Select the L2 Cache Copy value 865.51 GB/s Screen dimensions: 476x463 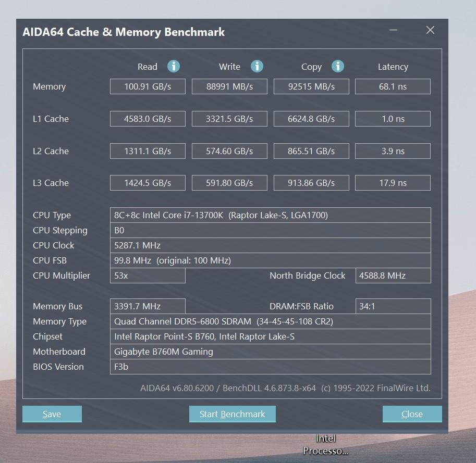(311, 151)
